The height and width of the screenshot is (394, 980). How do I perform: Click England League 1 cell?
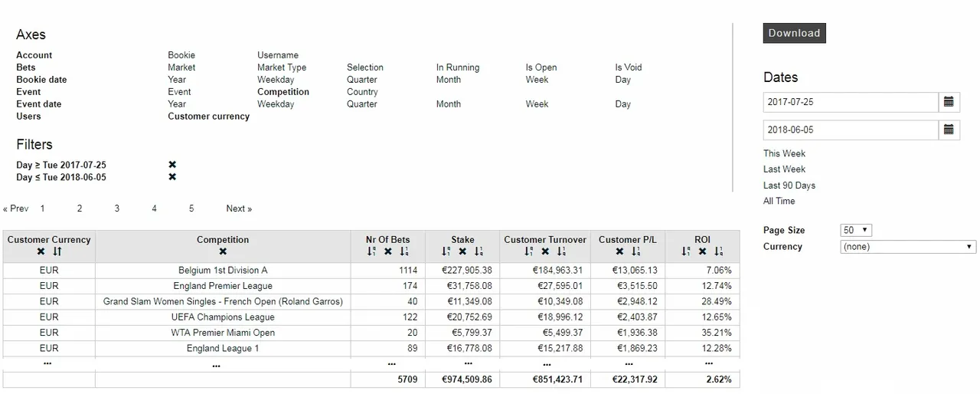[223, 348]
